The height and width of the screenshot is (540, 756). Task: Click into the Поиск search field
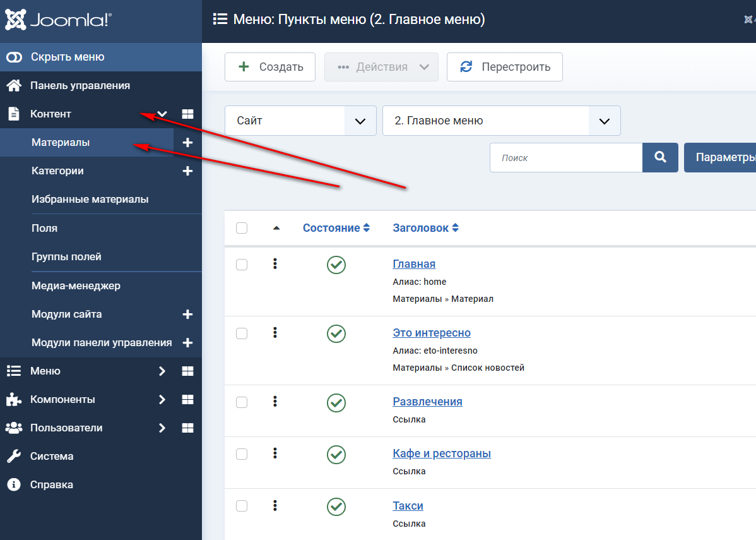pyautogui.click(x=565, y=158)
